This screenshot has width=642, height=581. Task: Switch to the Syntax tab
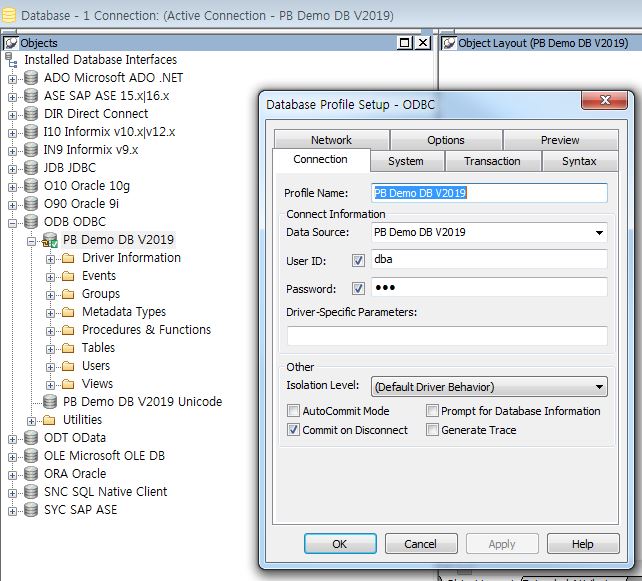pyautogui.click(x=579, y=161)
